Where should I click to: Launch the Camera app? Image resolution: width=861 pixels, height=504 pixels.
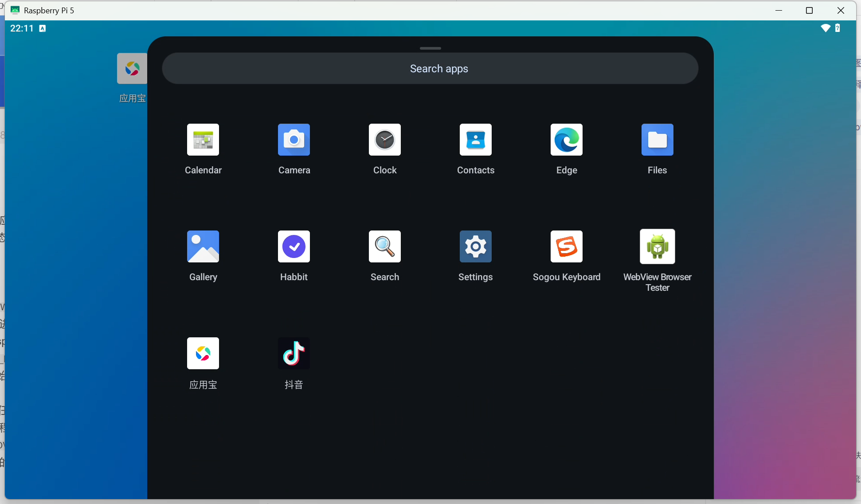pyautogui.click(x=294, y=140)
